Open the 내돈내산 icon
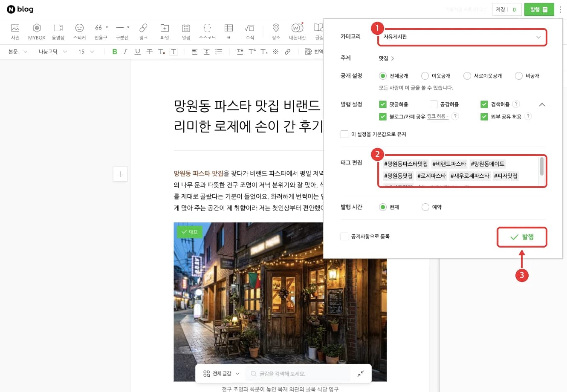567x392 pixels. pos(297,32)
